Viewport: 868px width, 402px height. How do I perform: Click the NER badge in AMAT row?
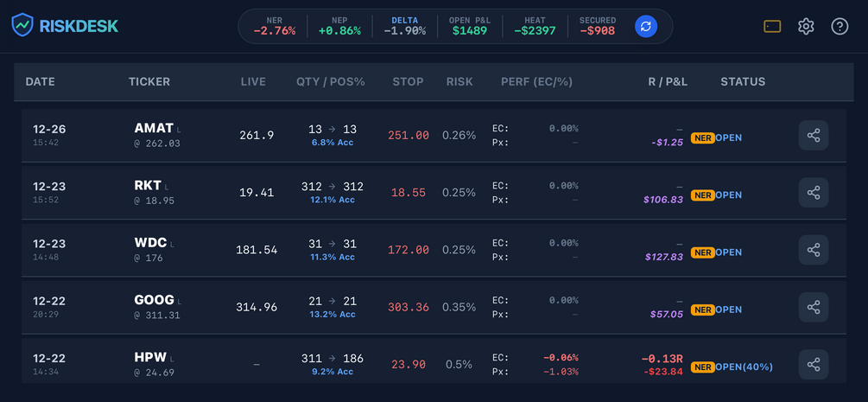(x=702, y=137)
